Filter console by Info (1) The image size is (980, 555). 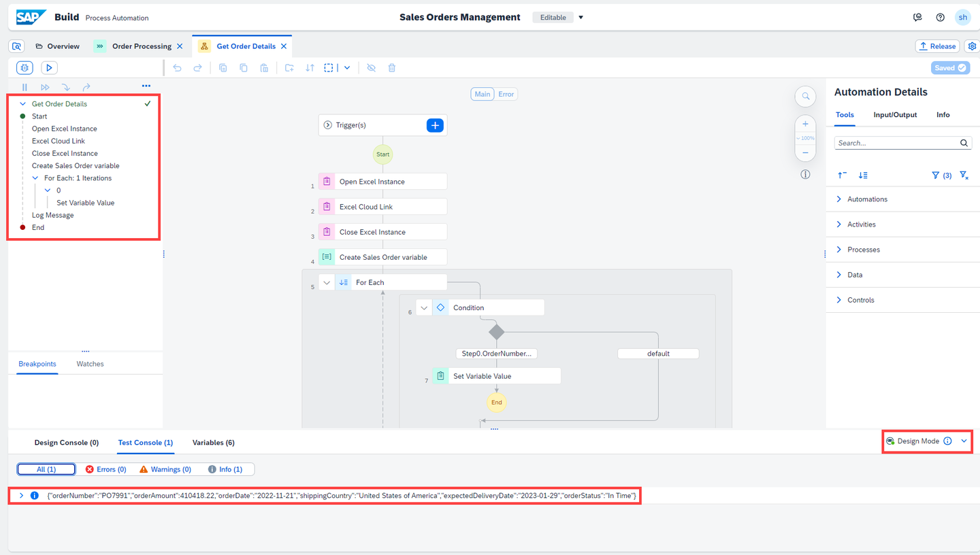(225, 469)
